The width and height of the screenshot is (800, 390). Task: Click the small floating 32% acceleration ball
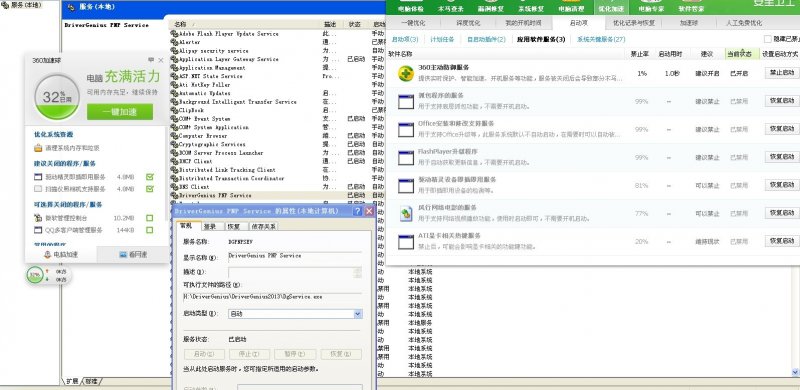click(x=35, y=275)
